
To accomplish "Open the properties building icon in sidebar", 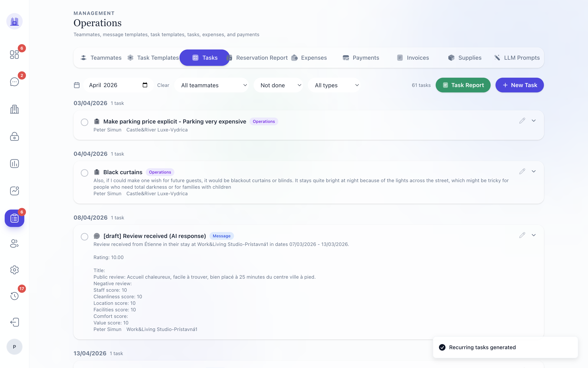I will 14,109.
